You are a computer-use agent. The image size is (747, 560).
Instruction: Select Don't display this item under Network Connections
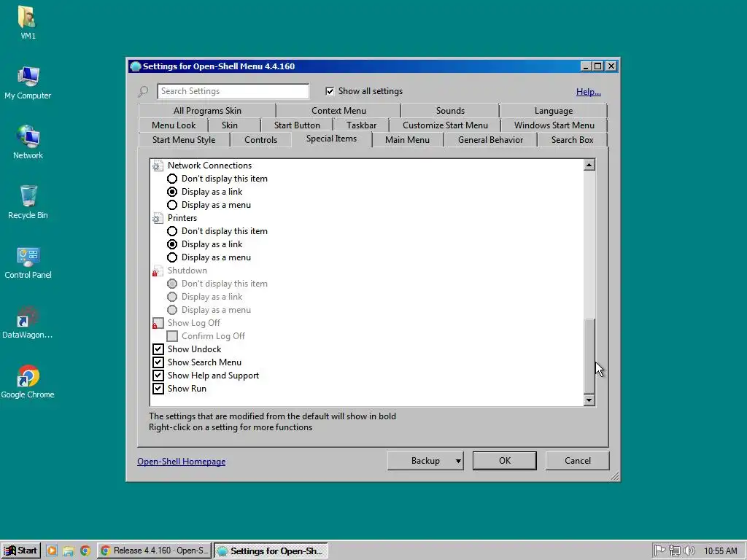(172, 179)
